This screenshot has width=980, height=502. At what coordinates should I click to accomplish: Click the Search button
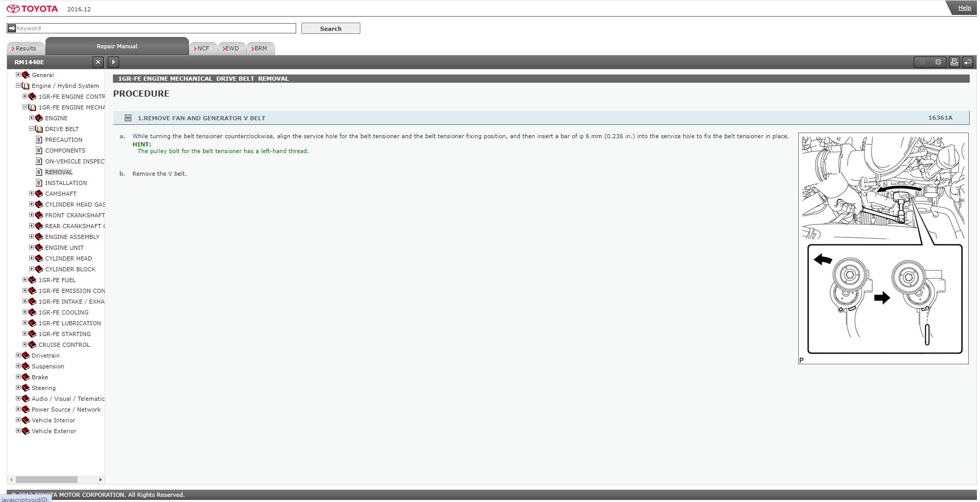tap(331, 28)
